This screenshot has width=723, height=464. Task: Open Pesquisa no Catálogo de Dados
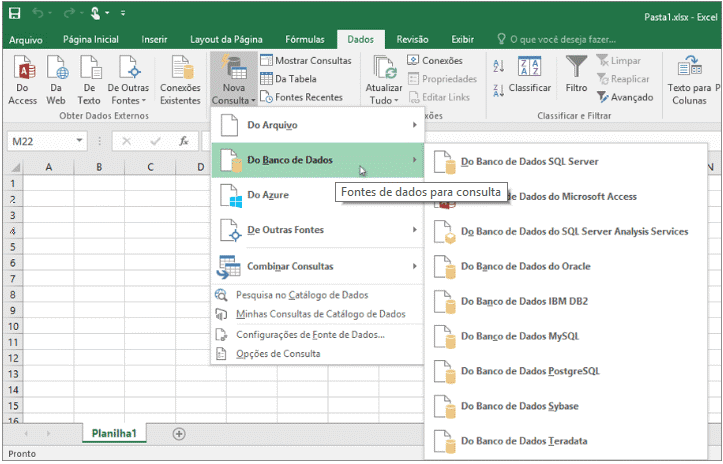318,295
